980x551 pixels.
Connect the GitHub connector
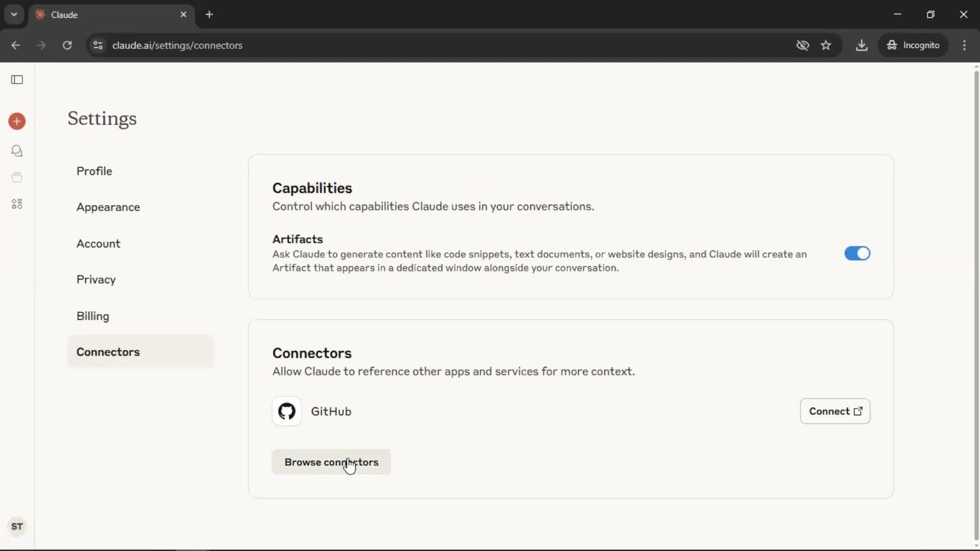click(x=835, y=411)
